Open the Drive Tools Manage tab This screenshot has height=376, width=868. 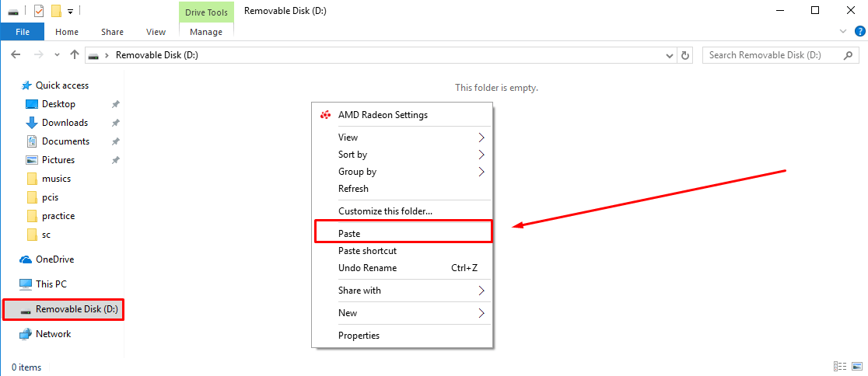pos(206,32)
